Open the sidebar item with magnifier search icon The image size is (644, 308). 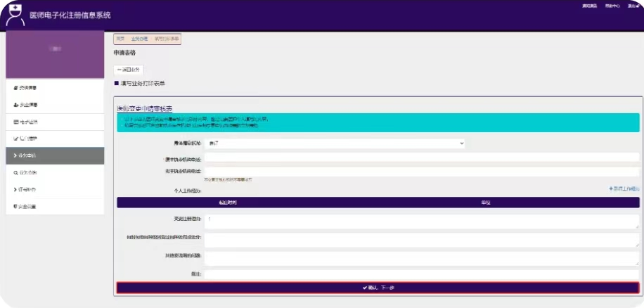(28, 172)
